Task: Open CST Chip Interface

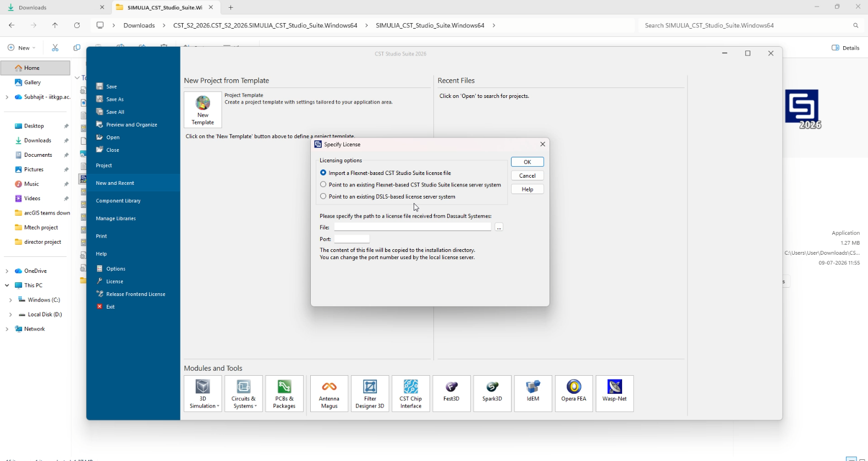Action: (x=411, y=393)
